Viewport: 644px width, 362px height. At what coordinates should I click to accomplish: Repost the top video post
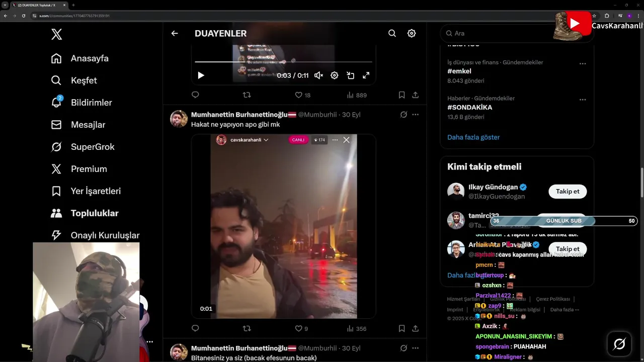(247, 95)
